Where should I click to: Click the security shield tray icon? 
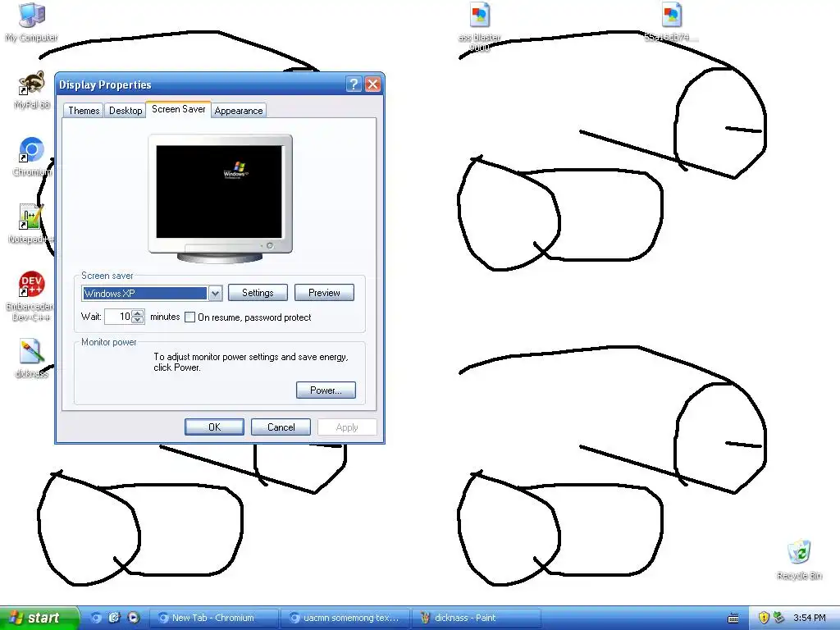coord(764,618)
